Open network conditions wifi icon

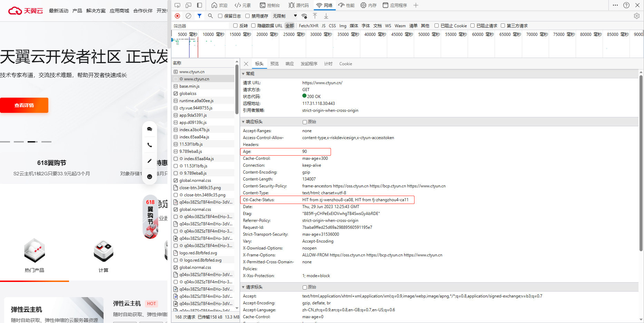pyautogui.click(x=304, y=16)
